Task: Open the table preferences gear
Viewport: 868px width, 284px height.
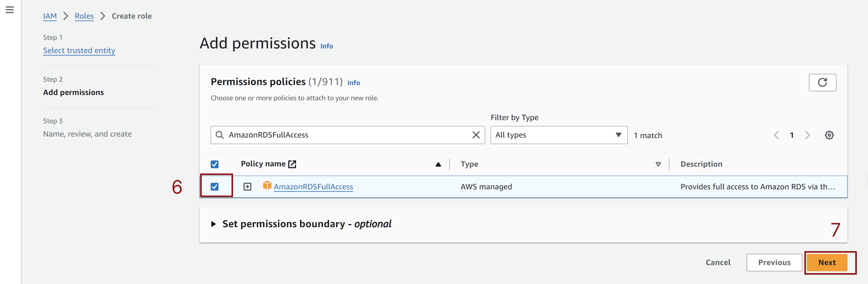Action: 829,135
